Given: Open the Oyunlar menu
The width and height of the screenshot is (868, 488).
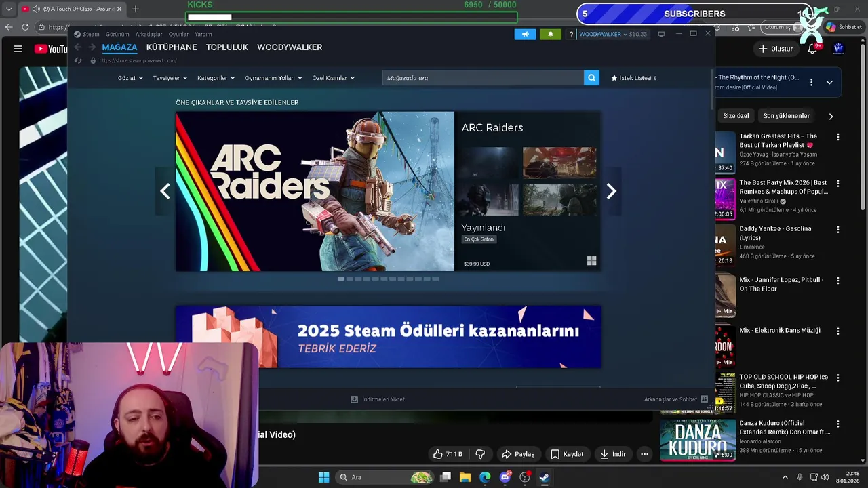Looking at the screenshot, I should click(x=178, y=34).
